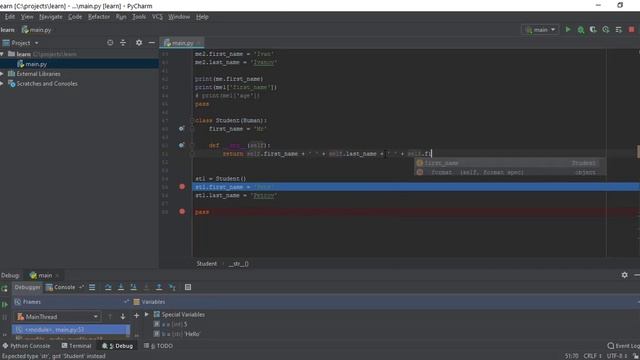Open the Refactor menu

click(x=99, y=17)
